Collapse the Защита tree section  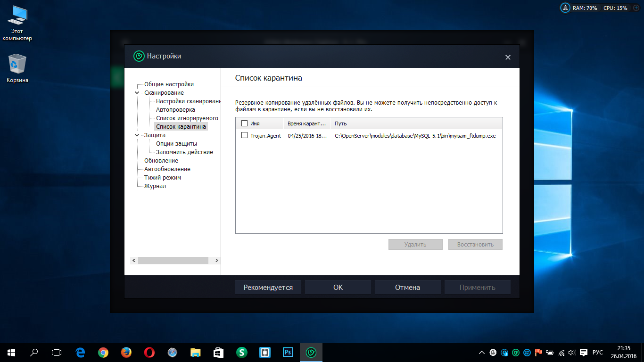[x=137, y=135]
